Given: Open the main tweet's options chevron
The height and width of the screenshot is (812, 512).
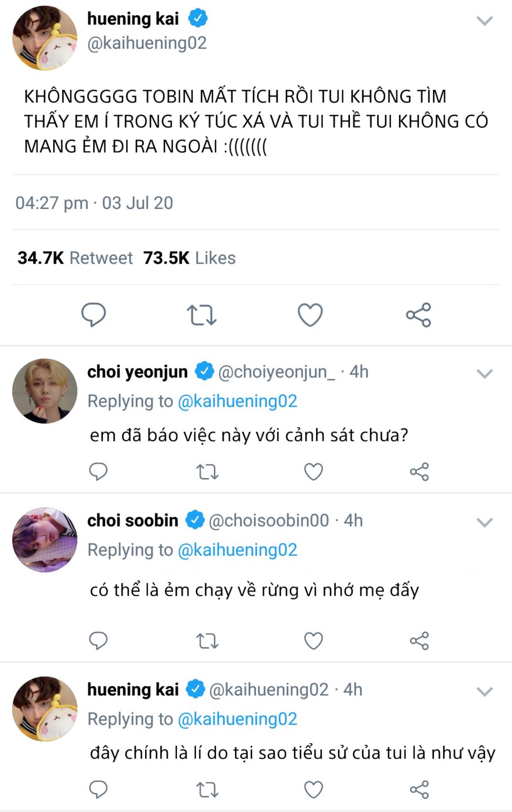Looking at the screenshot, I should (x=484, y=21).
